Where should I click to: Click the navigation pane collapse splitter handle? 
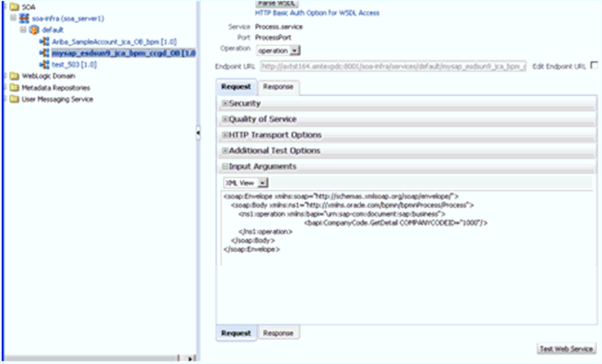(198, 133)
